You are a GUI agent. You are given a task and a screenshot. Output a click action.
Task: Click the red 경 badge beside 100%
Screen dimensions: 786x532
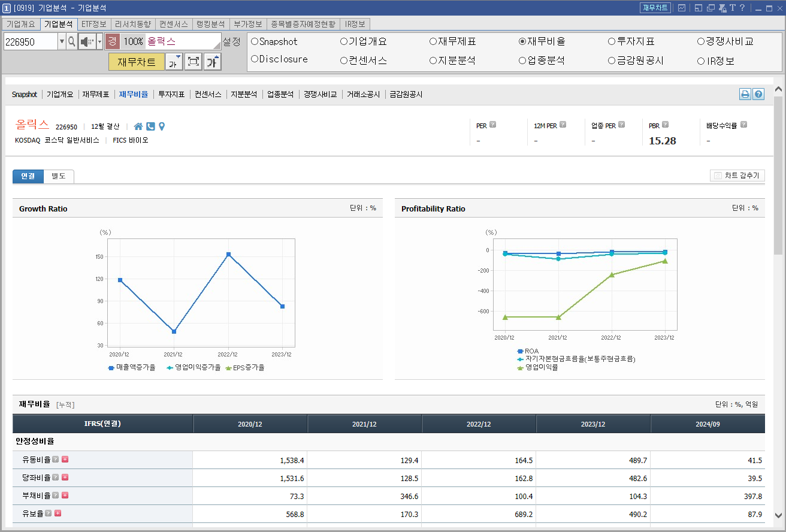(112, 41)
